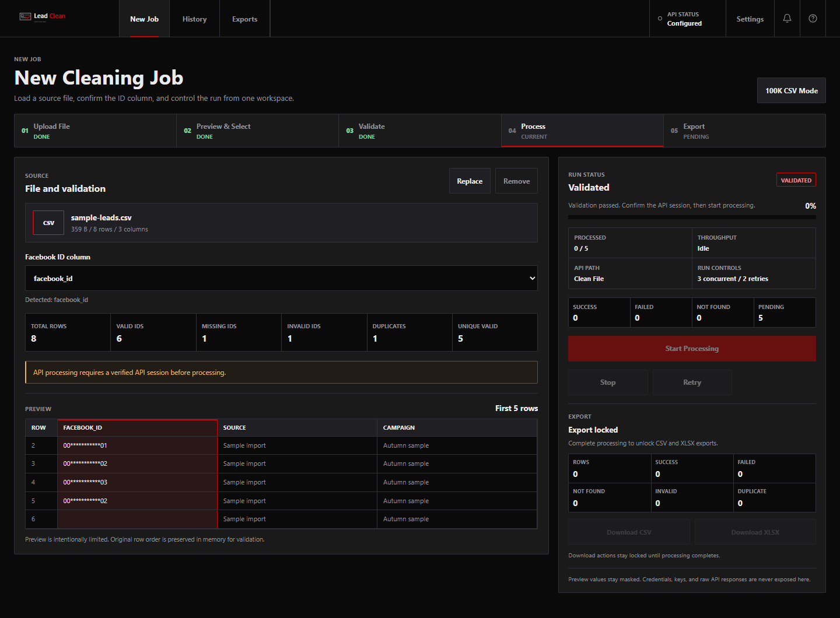Open the Exports tab
Screen dimensions: 840x618
(244, 19)
